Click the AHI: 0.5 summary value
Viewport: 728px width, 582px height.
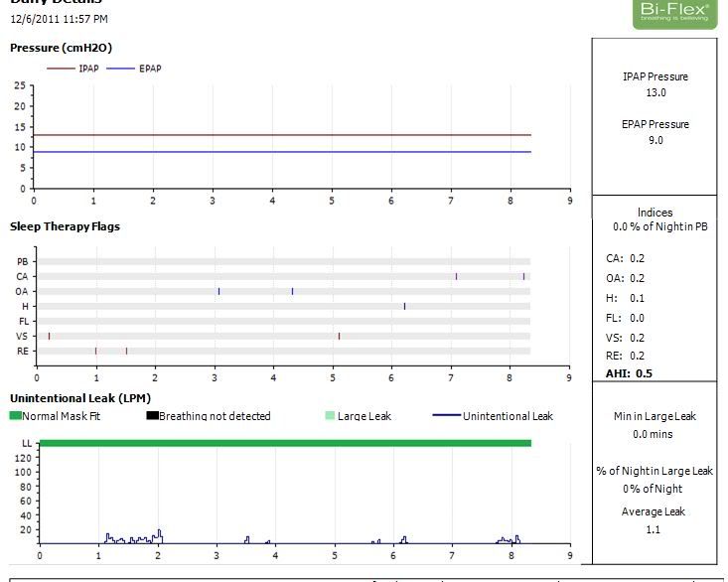coord(629,373)
